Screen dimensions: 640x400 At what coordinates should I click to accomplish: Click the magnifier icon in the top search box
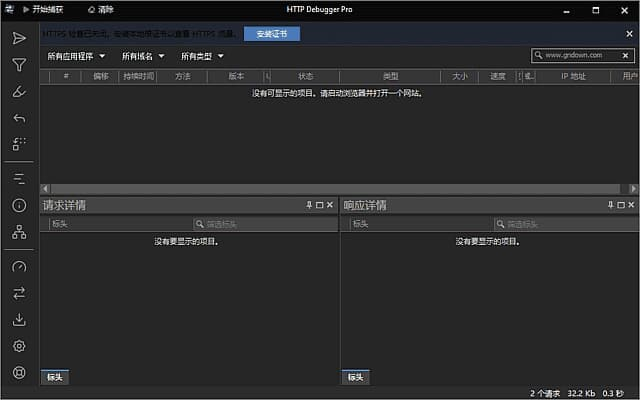[538, 55]
